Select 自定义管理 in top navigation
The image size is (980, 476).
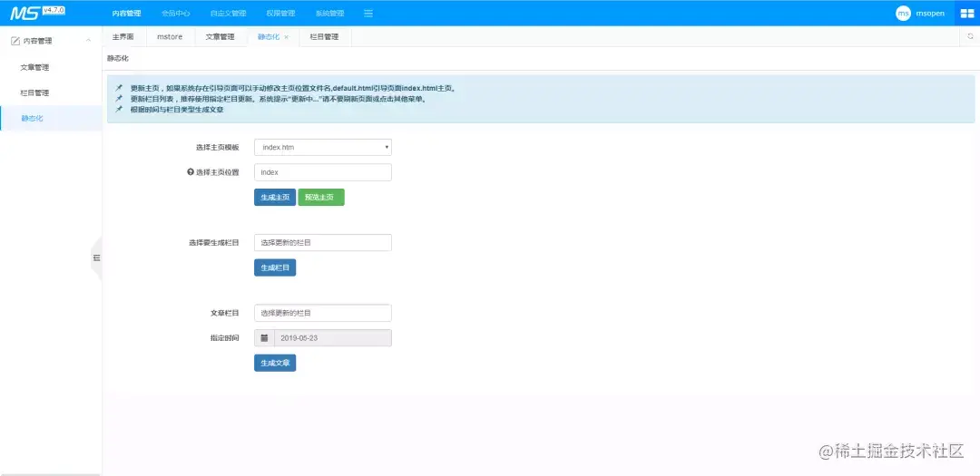tap(228, 13)
